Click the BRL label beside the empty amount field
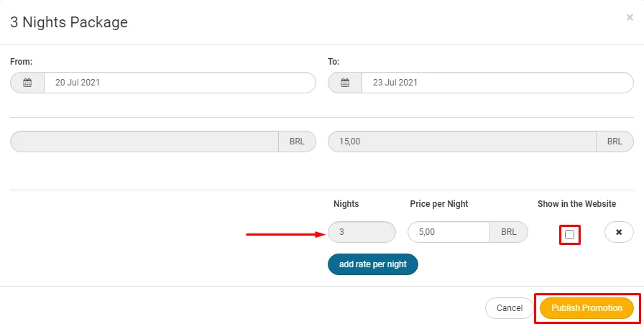This screenshot has width=644, height=329. pyautogui.click(x=297, y=142)
